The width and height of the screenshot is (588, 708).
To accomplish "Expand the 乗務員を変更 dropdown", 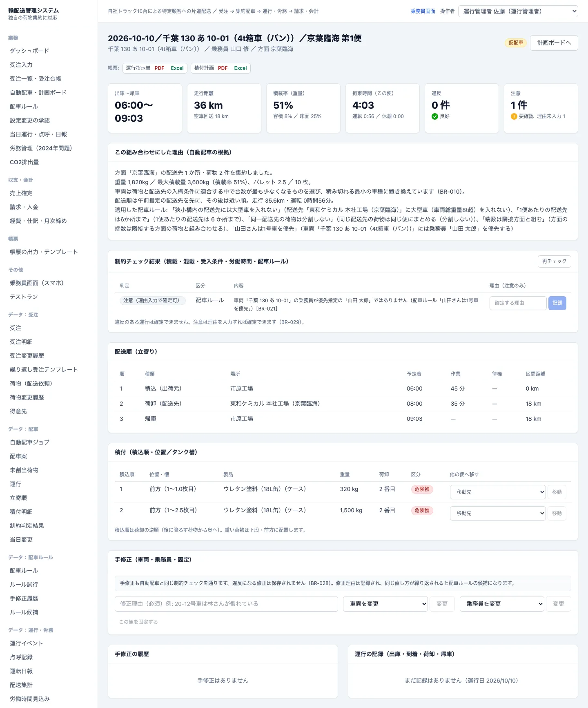I will (502, 604).
